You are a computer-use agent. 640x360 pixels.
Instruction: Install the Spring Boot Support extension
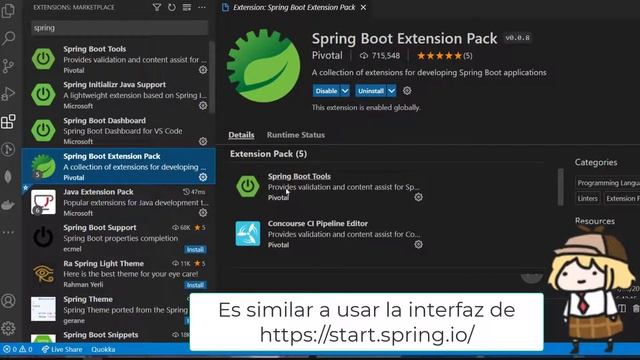coord(195,249)
